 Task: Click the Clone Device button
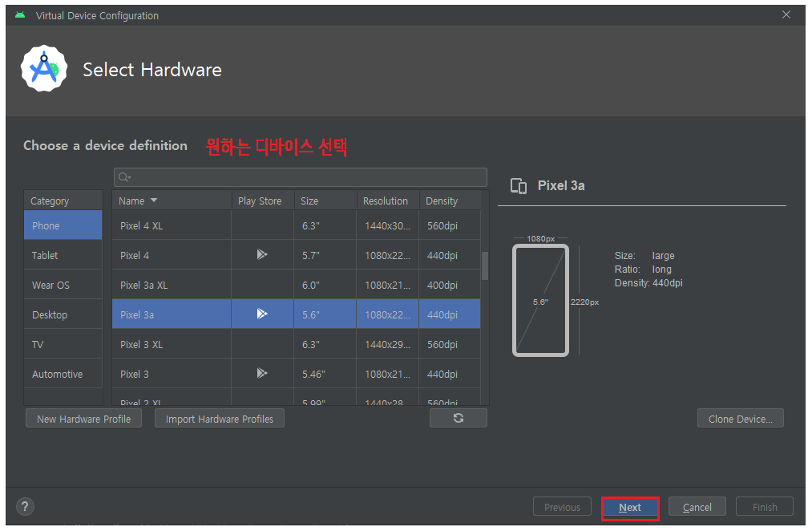click(741, 419)
